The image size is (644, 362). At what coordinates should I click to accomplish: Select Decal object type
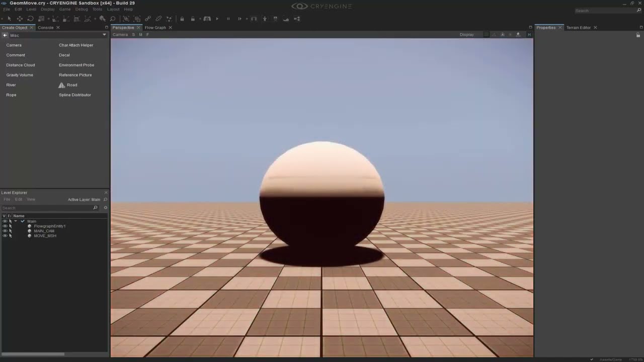pos(64,55)
